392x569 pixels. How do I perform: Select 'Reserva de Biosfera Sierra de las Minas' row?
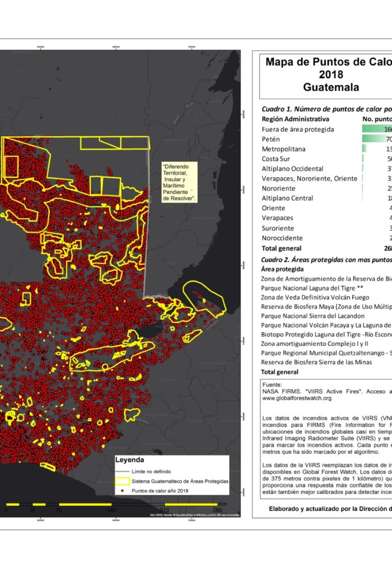tap(316, 362)
